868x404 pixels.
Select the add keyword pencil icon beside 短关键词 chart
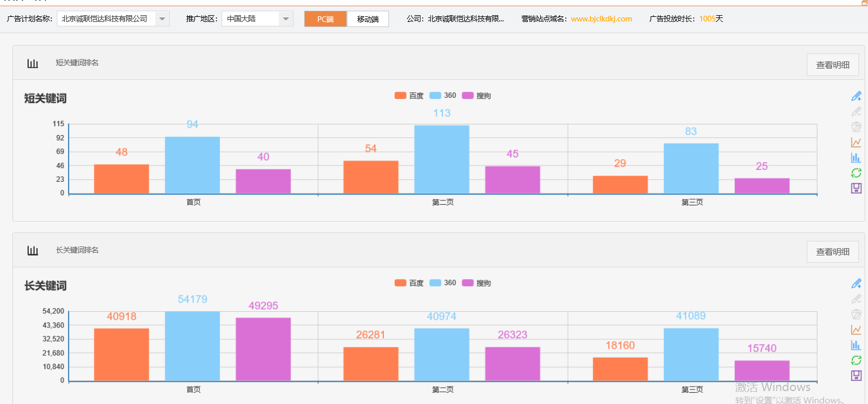[856, 96]
